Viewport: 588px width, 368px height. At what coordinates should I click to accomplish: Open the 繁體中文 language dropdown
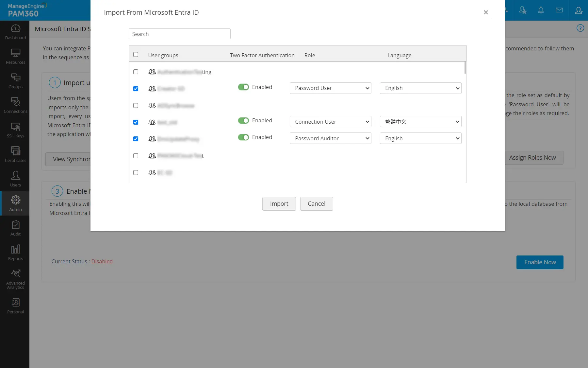[420, 122]
